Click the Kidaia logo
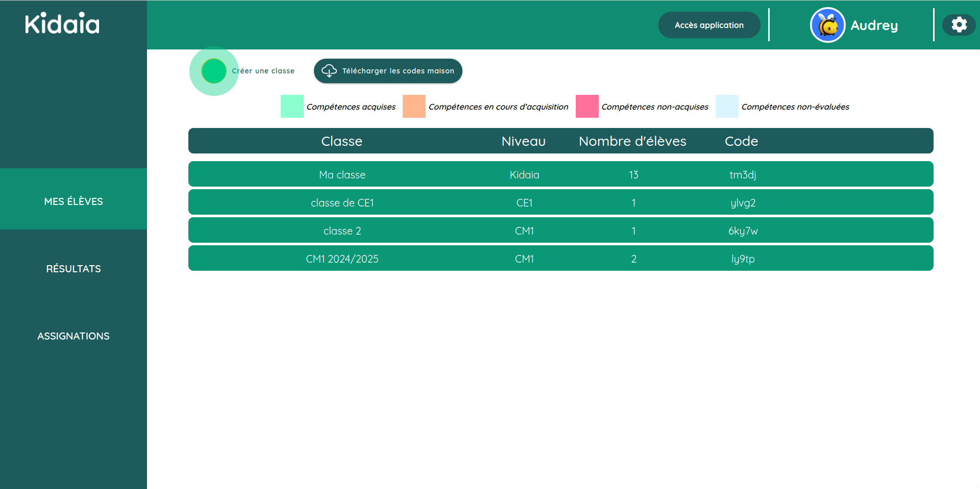The image size is (980, 489). (x=61, y=23)
